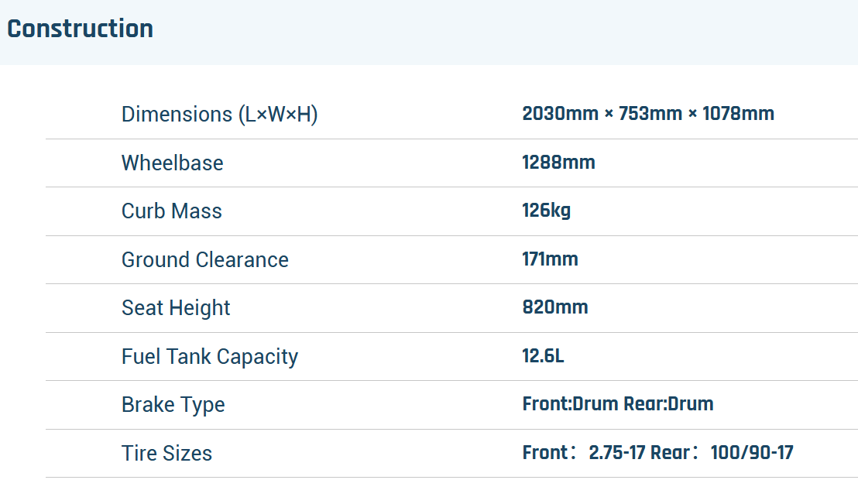Click the 12.6L fuel capacity value
The image size is (858, 504).
[x=543, y=356]
